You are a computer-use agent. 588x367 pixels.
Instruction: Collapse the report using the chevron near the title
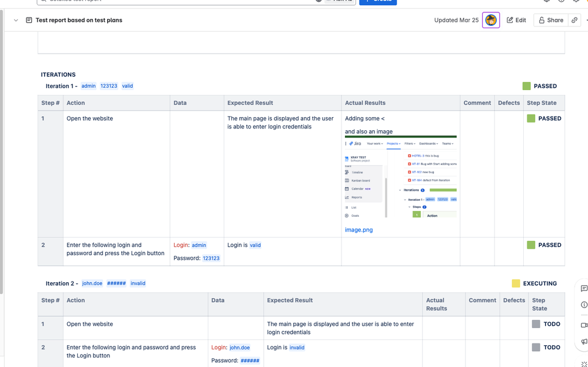(15, 19)
